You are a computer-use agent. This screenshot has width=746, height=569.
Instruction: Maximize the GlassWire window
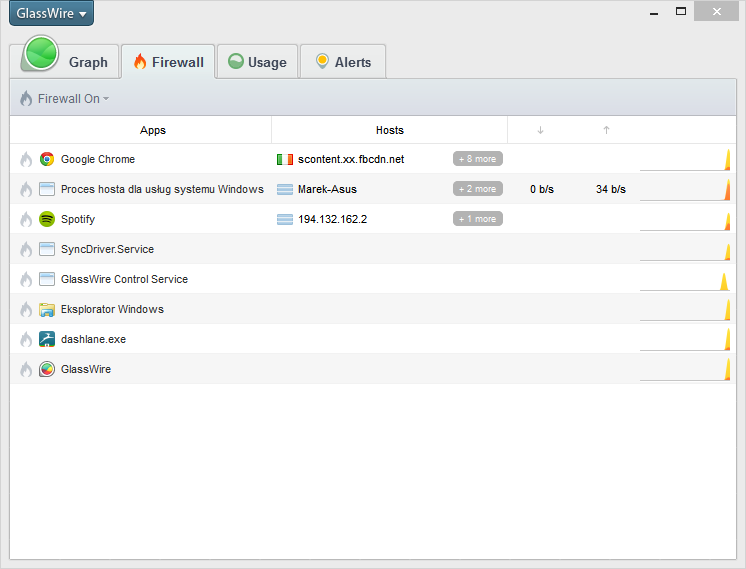(x=681, y=11)
